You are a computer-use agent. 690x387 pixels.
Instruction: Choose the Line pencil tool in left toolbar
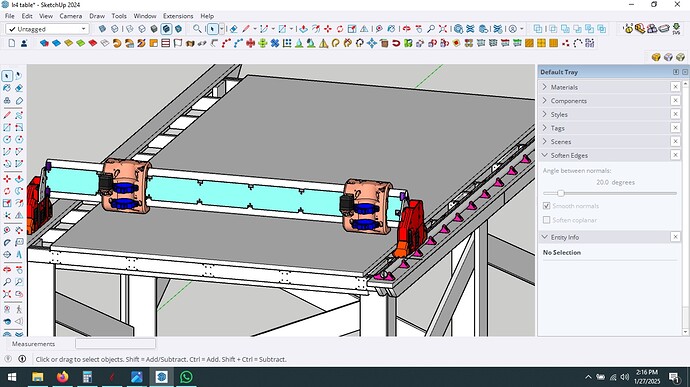click(x=7, y=115)
